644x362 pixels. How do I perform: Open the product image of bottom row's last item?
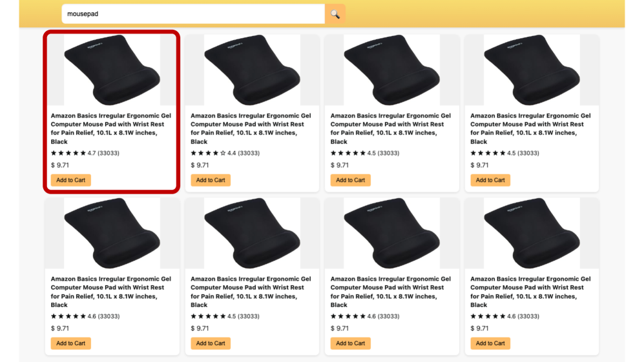pyautogui.click(x=532, y=233)
